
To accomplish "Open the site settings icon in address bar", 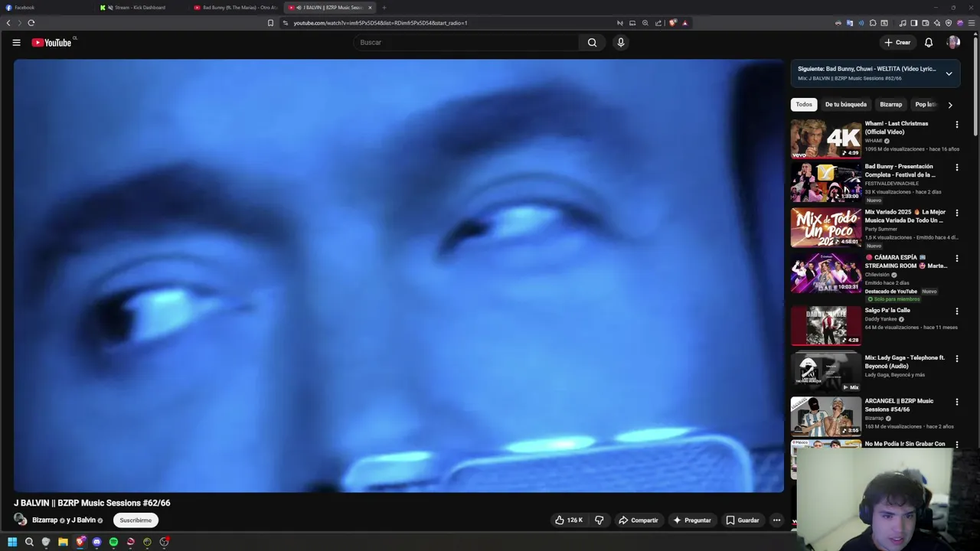I will (x=285, y=23).
